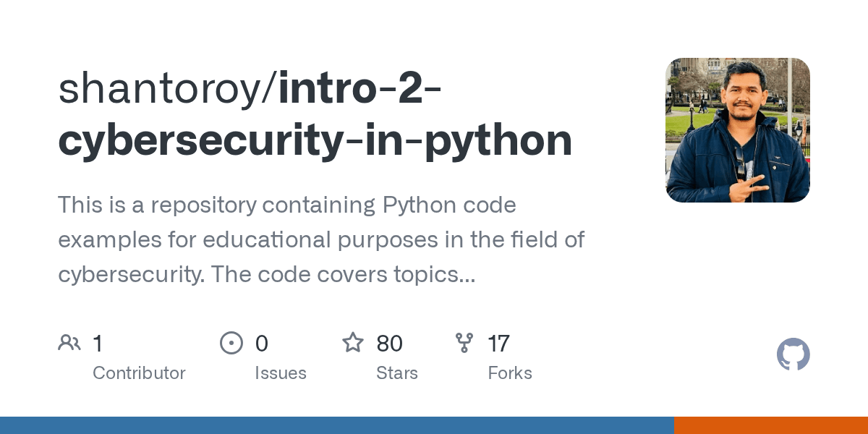Click the star icon beside 80
The height and width of the screenshot is (434, 868).
pos(353,343)
